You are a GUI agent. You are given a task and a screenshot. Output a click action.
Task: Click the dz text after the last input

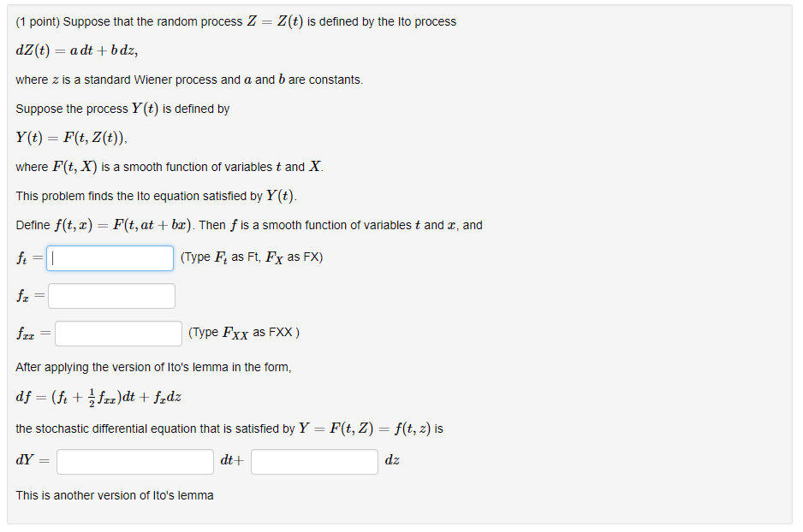click(390, 459)
